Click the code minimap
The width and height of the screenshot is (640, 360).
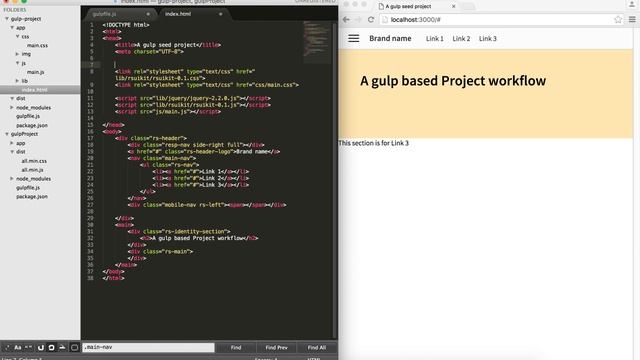317,42
